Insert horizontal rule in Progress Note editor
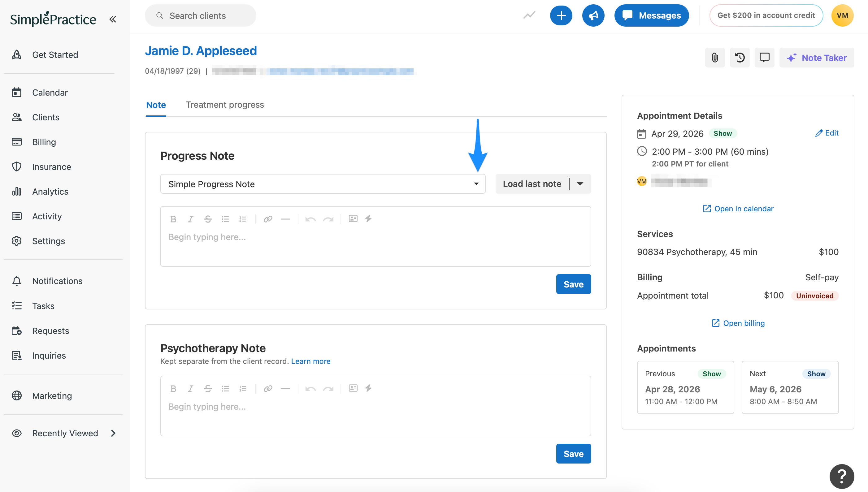Screen dimensions: 868x492 pos(285,219)
